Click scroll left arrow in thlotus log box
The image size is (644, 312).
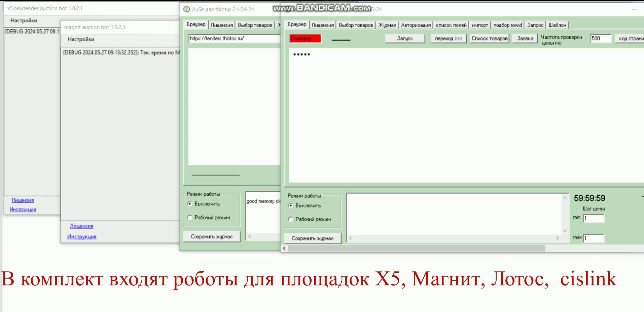(250, 237)
